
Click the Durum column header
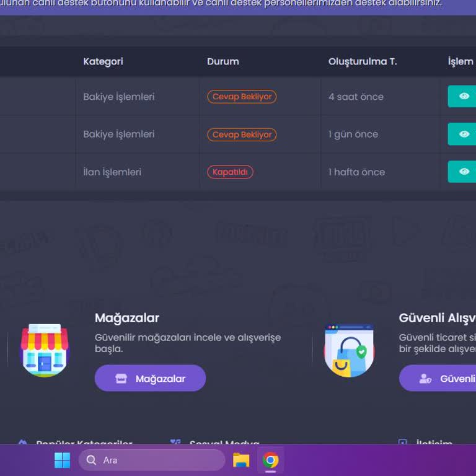[223, 61]
